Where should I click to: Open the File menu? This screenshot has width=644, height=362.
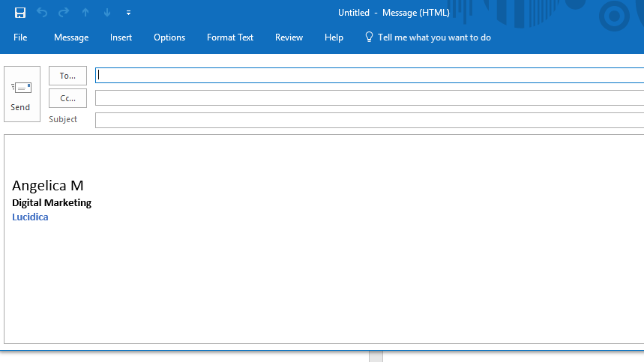click(x=20, y=37)
